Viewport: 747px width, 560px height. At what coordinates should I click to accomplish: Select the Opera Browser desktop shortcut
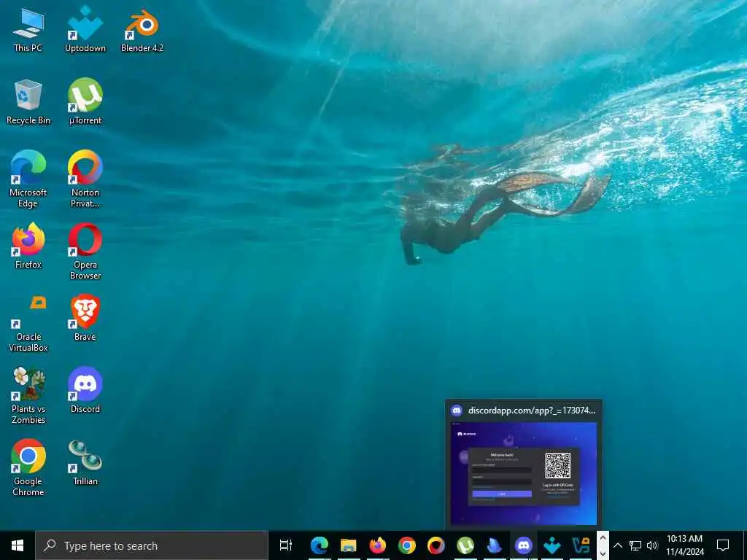(85, 252)
